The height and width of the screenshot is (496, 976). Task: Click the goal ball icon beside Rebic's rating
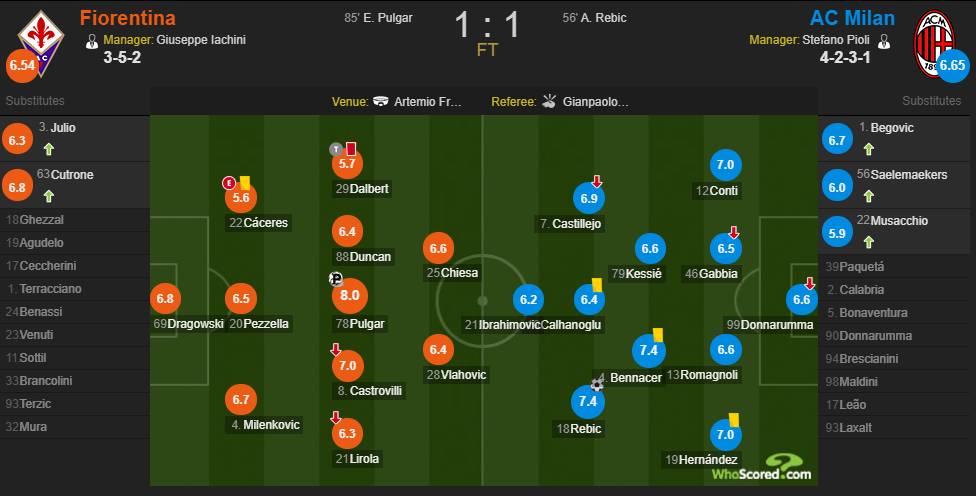[x=598, y=384]
